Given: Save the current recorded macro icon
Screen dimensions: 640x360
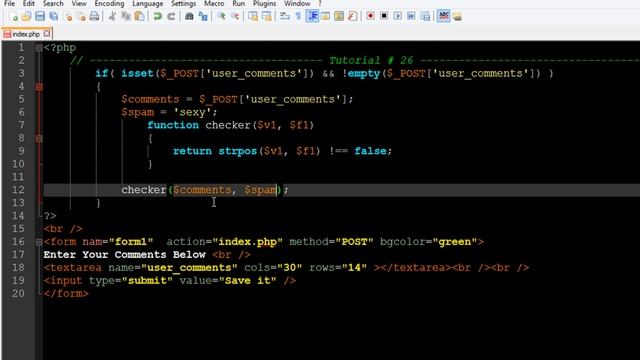Looking at the screenshot, I should pos(425,16).
